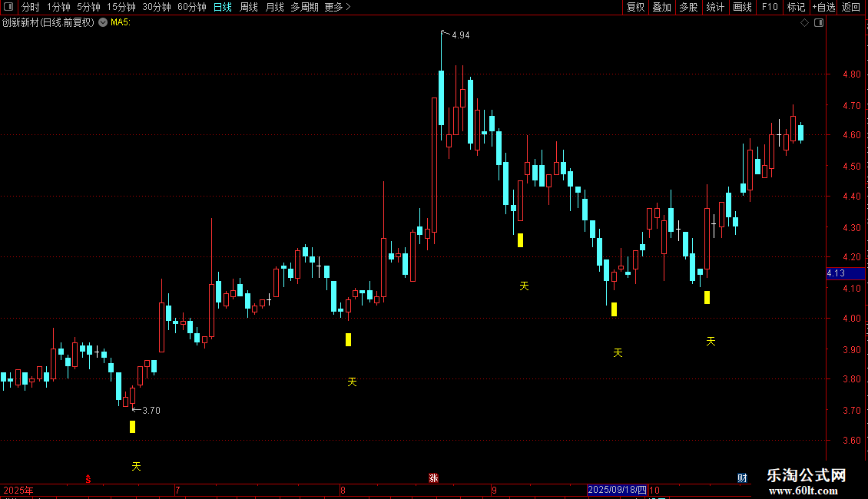This screenshot has height=499, width=868.
Task: Click the 3.60 price axis label
Action: coord(851,441)
